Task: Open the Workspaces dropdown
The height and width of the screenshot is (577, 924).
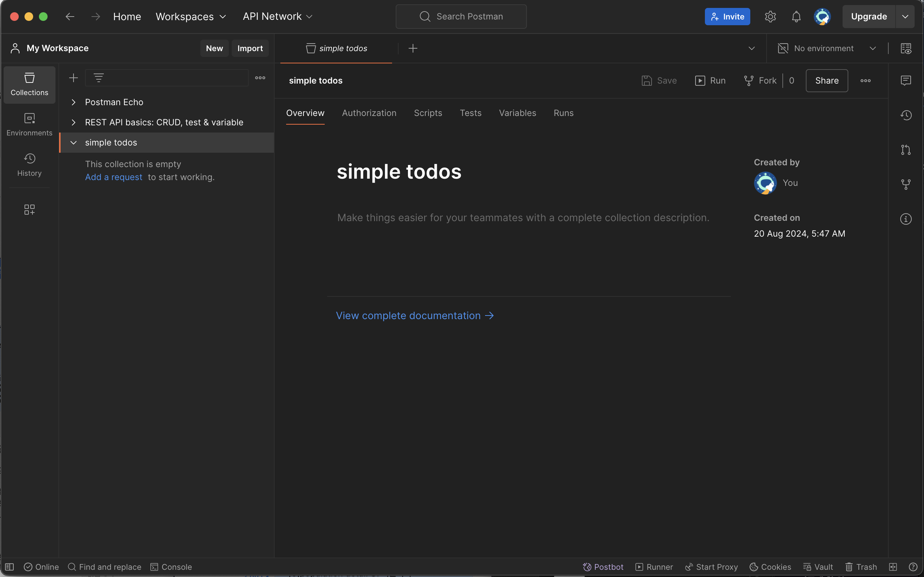Action: [x=191, y=17]
